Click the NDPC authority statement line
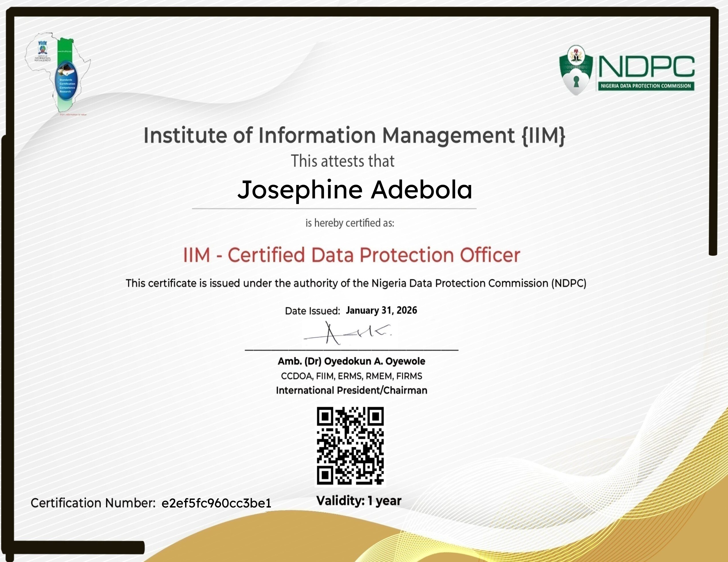 click(356, 283)
